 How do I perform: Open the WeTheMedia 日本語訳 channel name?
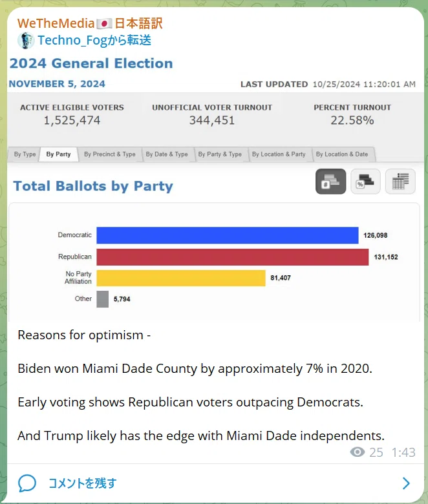(90, 24)
